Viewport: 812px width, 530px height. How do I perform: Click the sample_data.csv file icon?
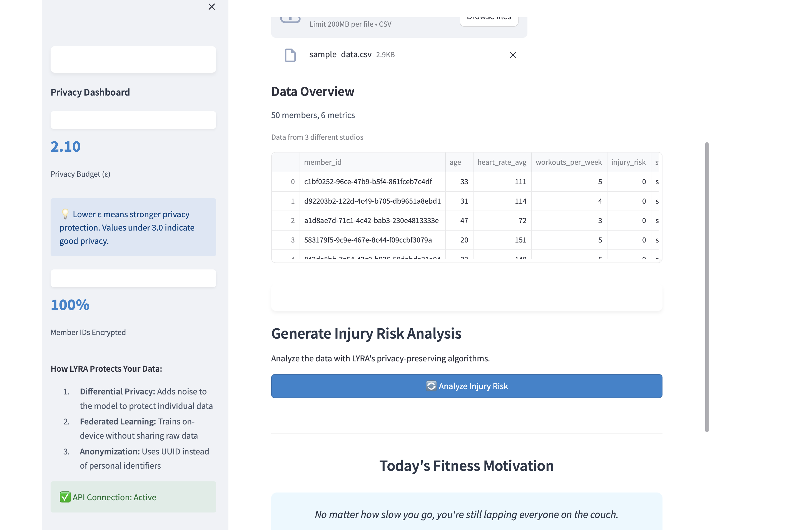coord(290,55)
